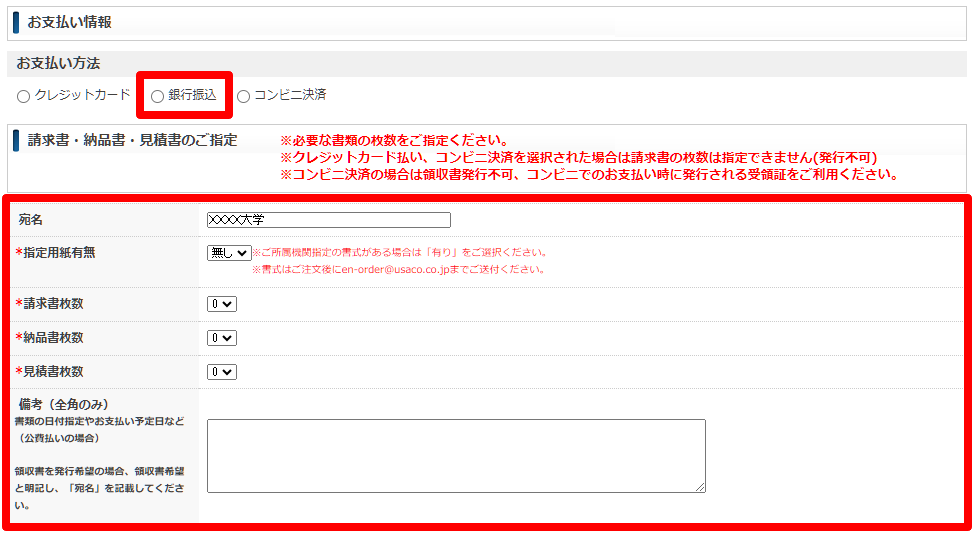Click the 銀行振込 label text

(192, 96)
